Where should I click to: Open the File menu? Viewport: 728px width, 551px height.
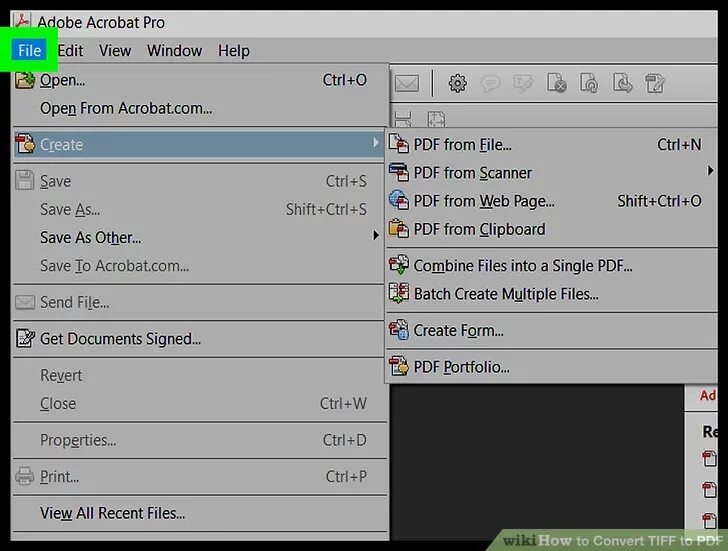pos(29,50)
